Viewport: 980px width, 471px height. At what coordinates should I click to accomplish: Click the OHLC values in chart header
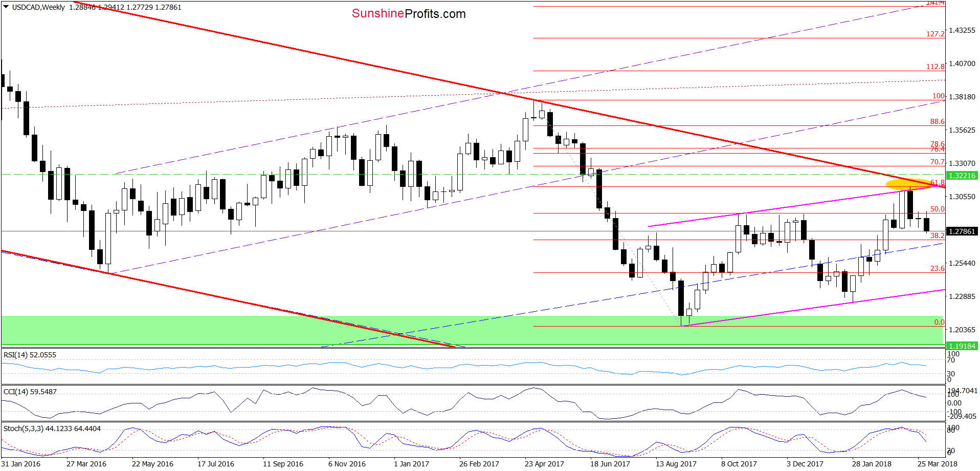[125, 7]
